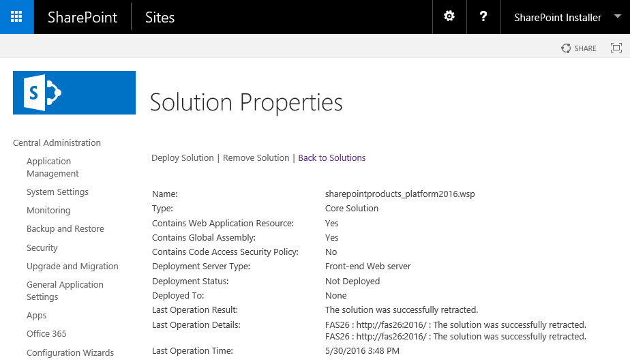Click the Last Operation Result text

(x=402, y=309)
